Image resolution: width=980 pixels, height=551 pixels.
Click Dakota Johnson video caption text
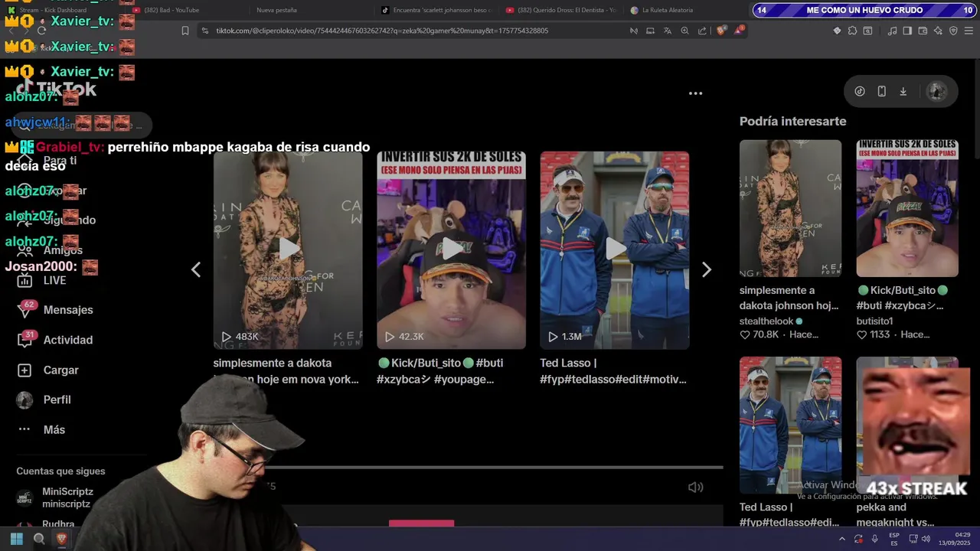click(x=286, y=371)
